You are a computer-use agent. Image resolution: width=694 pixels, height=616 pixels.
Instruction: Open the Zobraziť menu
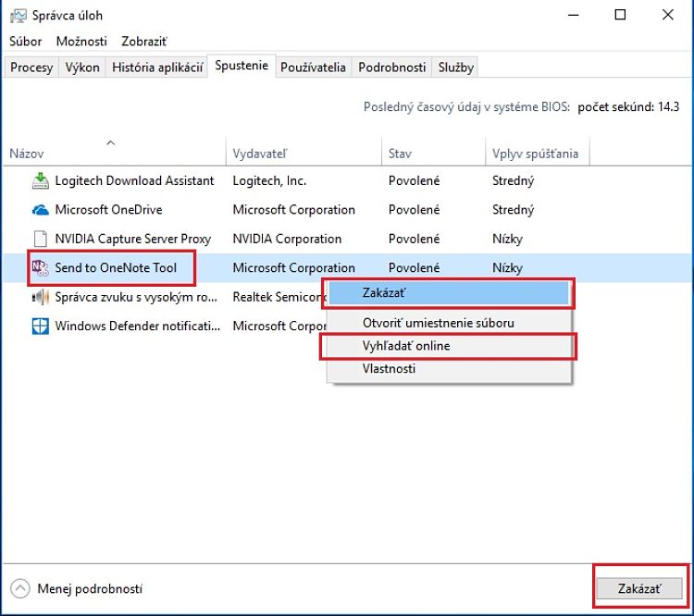[144, 41]
